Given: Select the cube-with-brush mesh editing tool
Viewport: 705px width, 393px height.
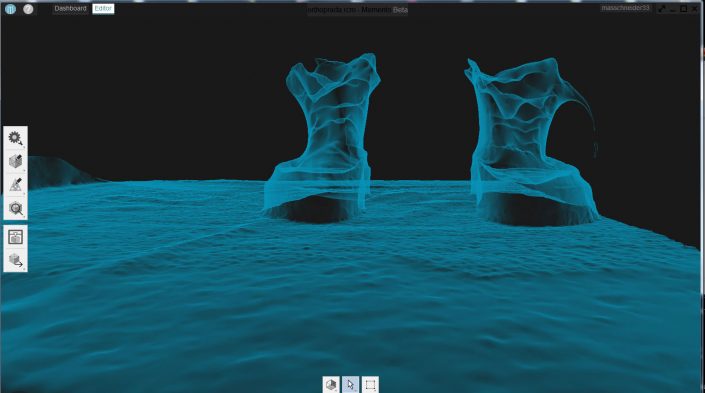Looking at the screenshot, I should pyautogui.click(x=16, y=161).
